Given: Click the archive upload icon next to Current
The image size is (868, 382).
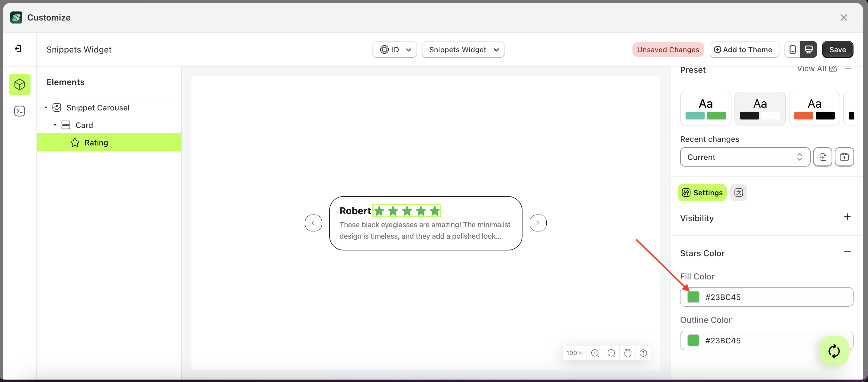Looking at the screenshot, I should point(844,157).
